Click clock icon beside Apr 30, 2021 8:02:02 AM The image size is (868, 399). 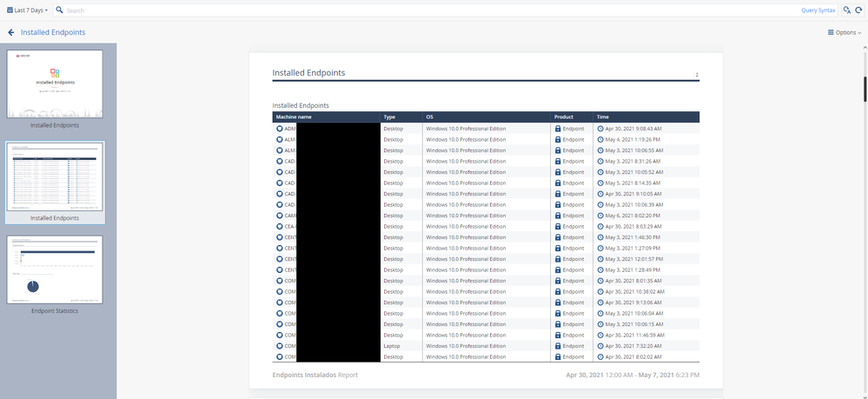tap(600, 357)
